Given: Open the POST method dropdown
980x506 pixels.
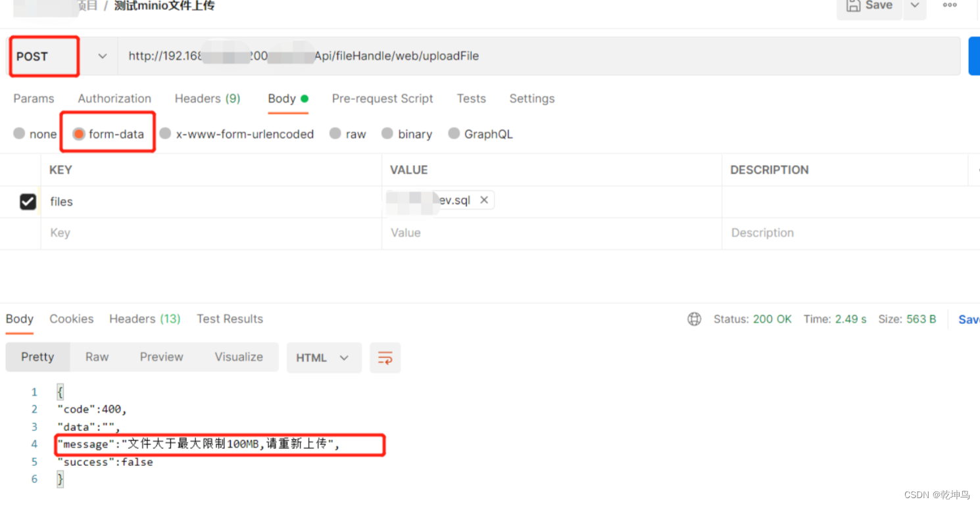Looking at the screenshot, I should point(103,57).
